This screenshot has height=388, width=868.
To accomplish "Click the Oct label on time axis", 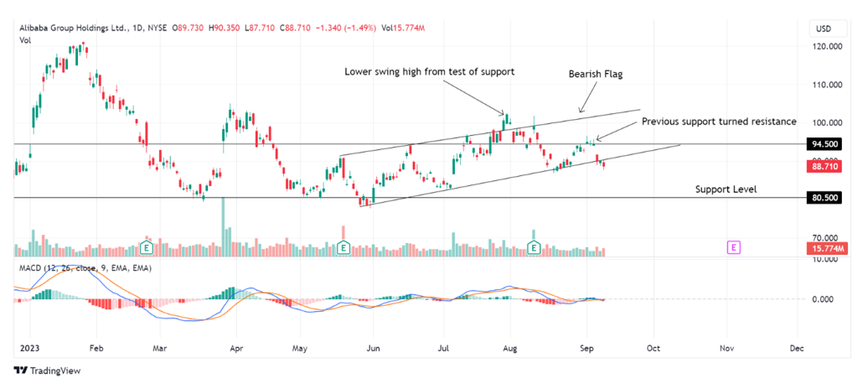I will [x=654, y=349].
